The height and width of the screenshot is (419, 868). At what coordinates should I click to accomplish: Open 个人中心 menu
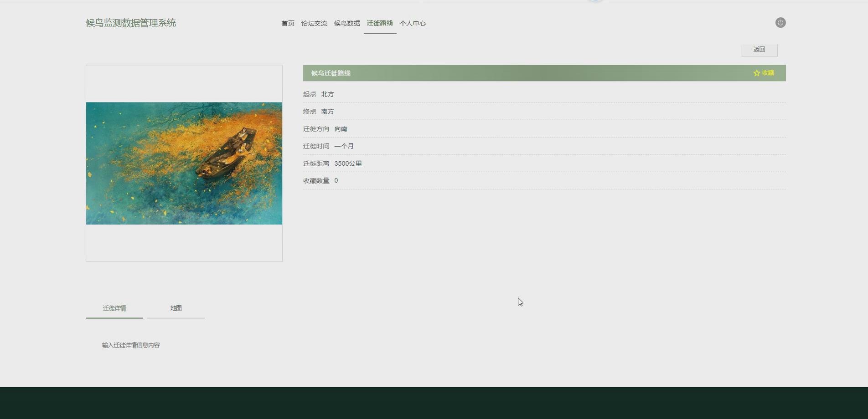pyautogui.click(x=413, y=23)
